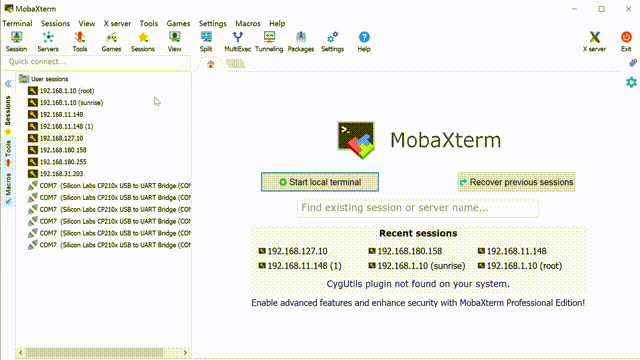Click the Recover previous sessions button
The height and width of the screenshot is (360, 640).
pos(516,182)
